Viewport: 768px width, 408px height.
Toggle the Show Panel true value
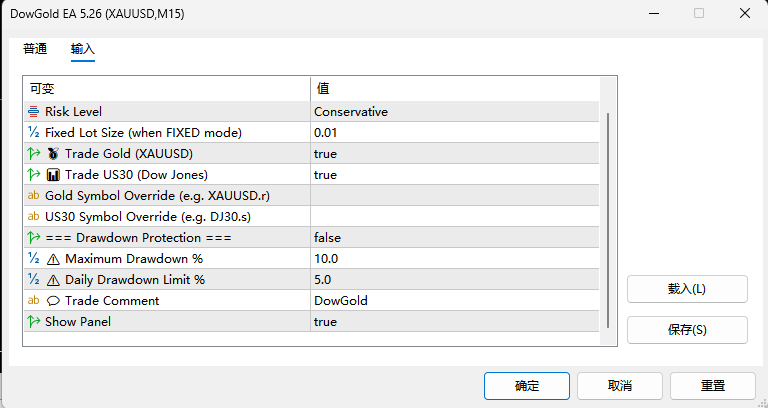[455, 322]
